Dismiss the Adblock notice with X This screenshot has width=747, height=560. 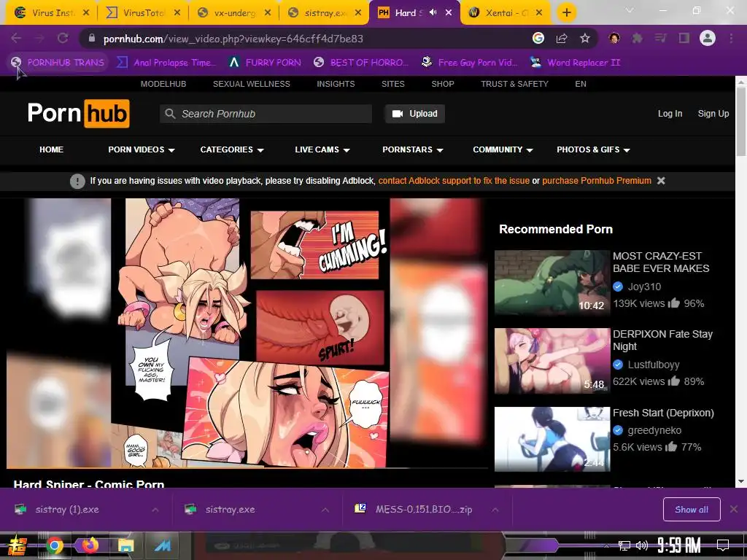661,181
